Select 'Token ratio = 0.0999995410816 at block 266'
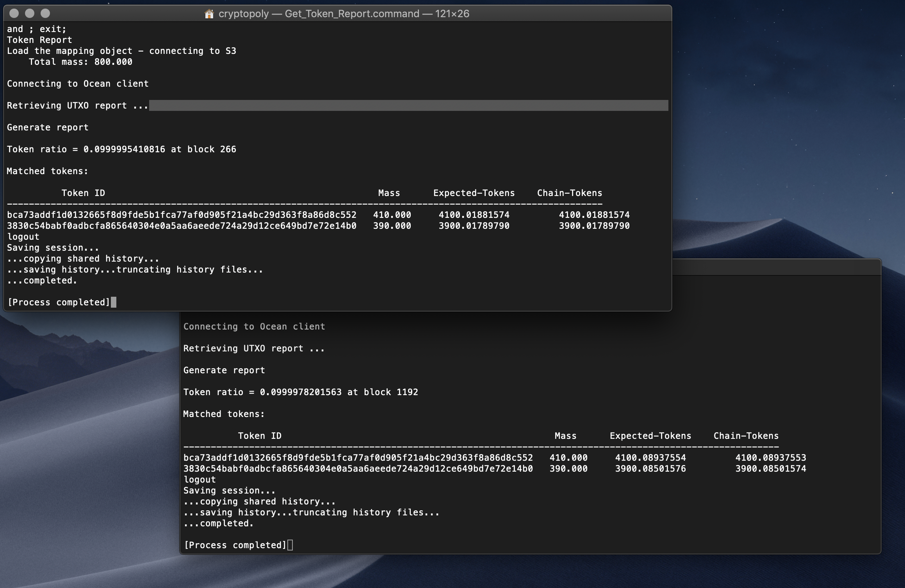This screenshot has height=588, width=905. pos(121,149)
